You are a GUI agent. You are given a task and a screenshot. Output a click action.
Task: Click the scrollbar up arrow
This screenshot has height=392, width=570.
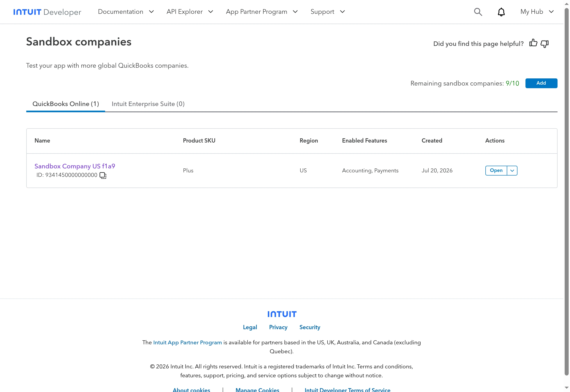(x=566, y=4)
